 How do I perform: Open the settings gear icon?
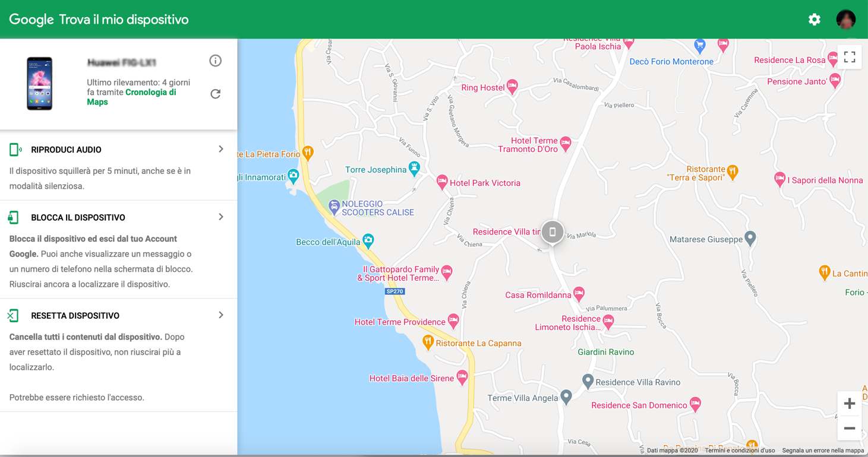[x=814, y=20]
